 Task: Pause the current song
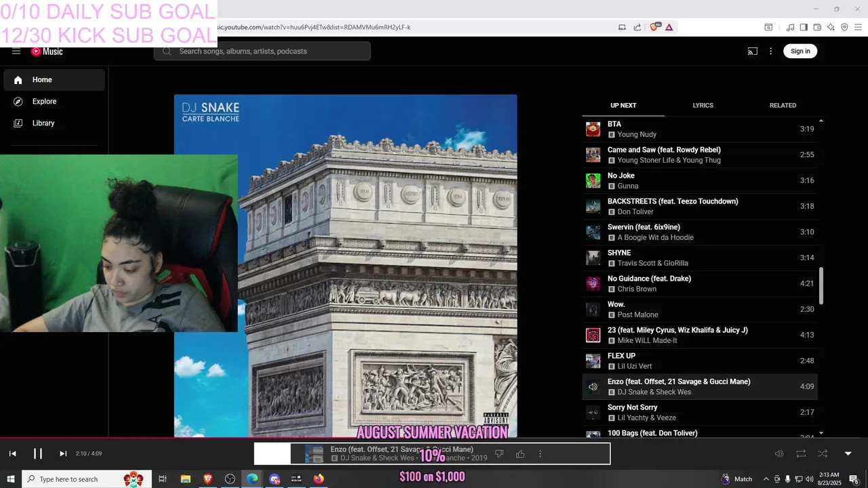tap(38, 454)
